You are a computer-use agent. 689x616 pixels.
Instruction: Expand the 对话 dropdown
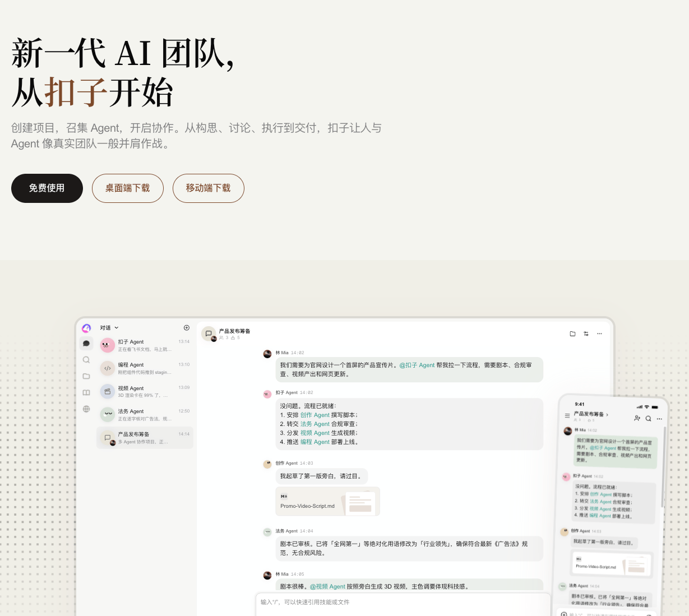tap(109, 328)
